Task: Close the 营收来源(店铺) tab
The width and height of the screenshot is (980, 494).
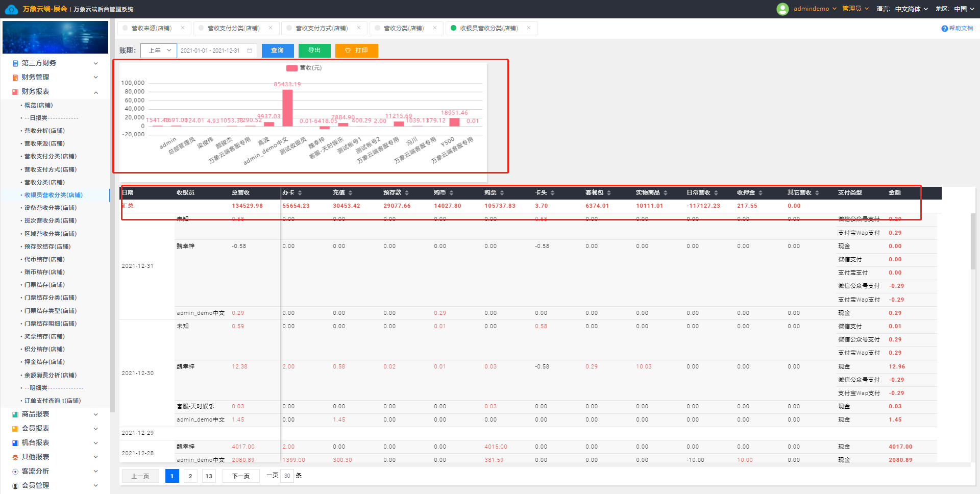Action: (183, 28)
